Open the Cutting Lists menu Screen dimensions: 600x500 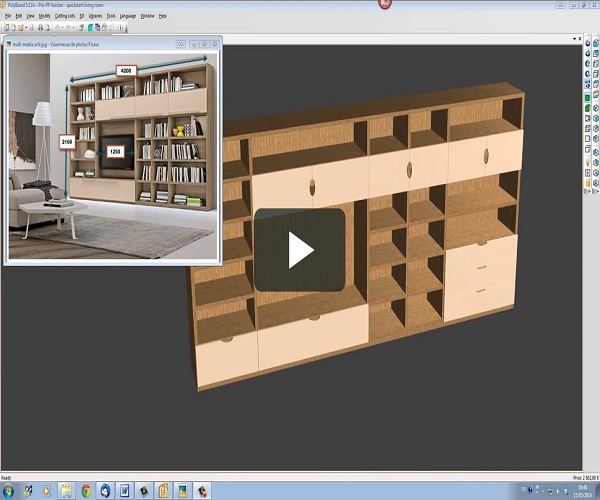click(65, 16)
